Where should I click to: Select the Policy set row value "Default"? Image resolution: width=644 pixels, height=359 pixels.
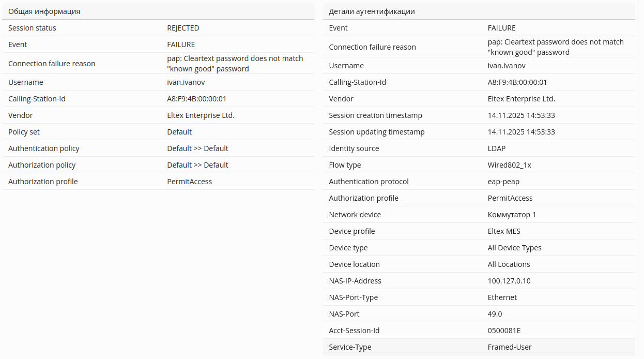[x=179, y=132]
